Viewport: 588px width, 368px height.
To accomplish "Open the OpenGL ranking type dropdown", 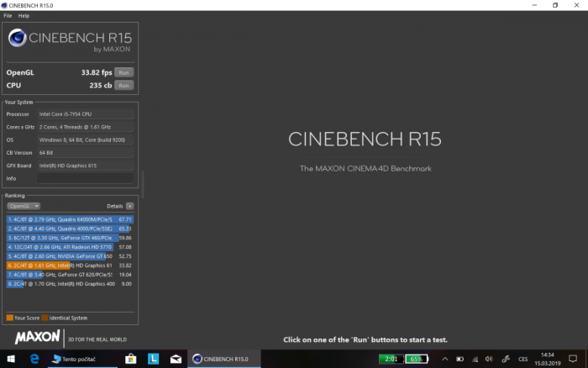I will [x=24, y=206].
